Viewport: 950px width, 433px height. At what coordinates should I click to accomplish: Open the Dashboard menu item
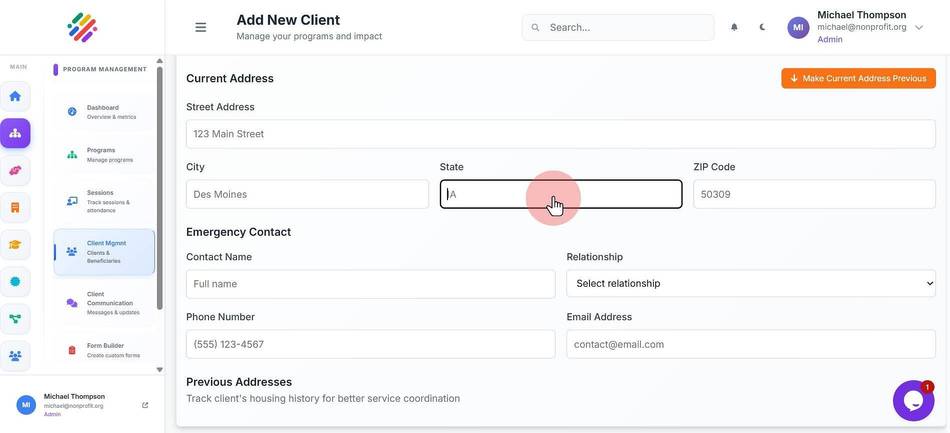pyautogui.click(x=104, y=112)
